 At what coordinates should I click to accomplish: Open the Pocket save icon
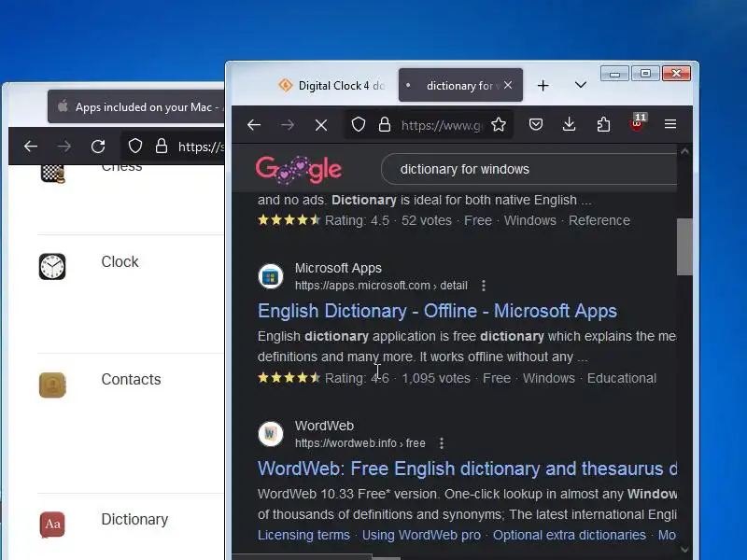536,125
